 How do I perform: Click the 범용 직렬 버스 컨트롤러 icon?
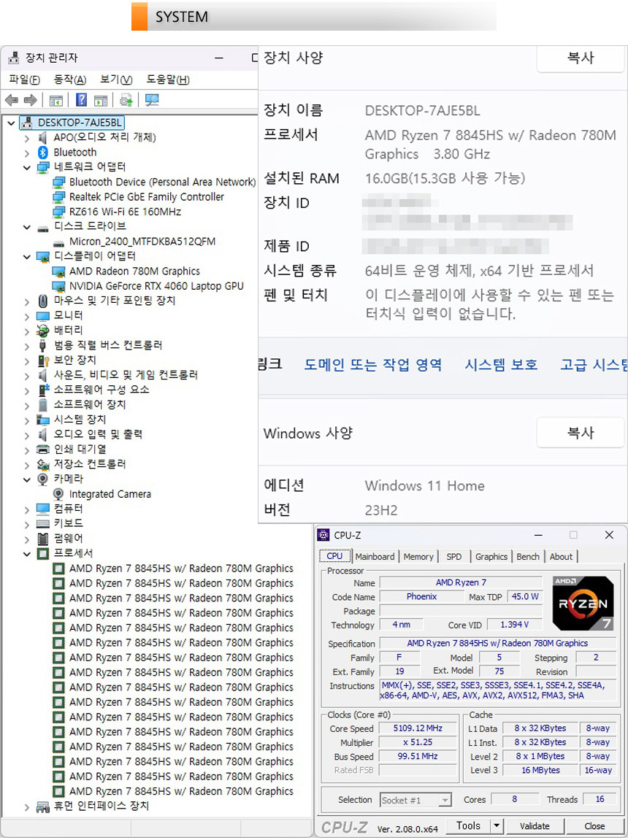[x=43, y=345]
